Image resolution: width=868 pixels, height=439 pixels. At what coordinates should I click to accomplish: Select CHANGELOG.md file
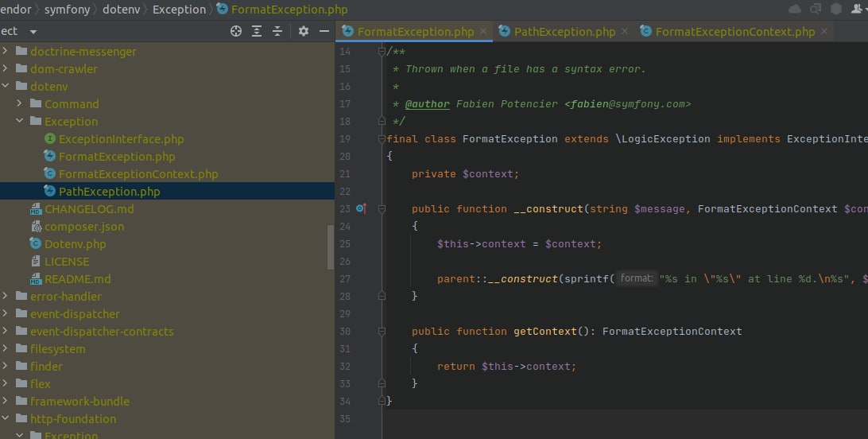coord(89,208)
